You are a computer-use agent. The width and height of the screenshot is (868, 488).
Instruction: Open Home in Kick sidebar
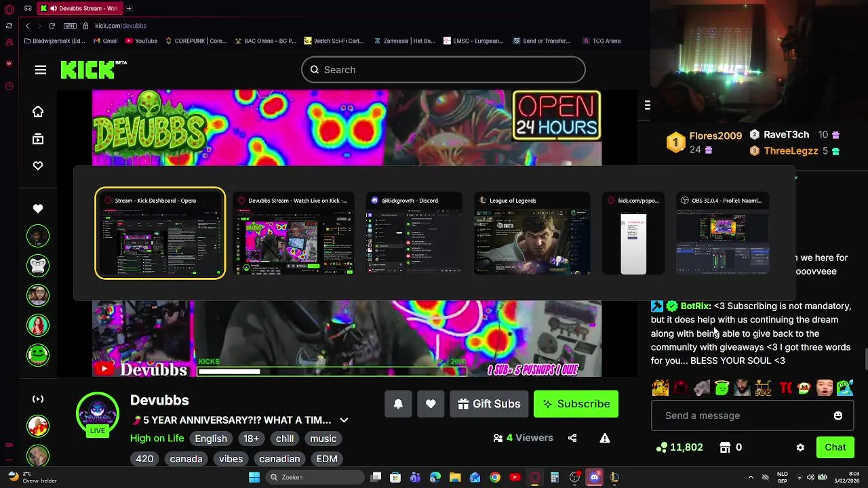point(38,112)
